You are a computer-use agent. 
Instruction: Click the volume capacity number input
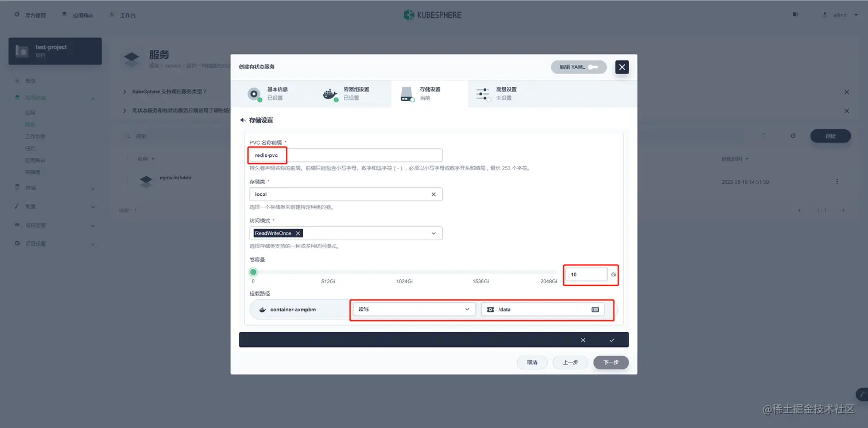[586, 275]
